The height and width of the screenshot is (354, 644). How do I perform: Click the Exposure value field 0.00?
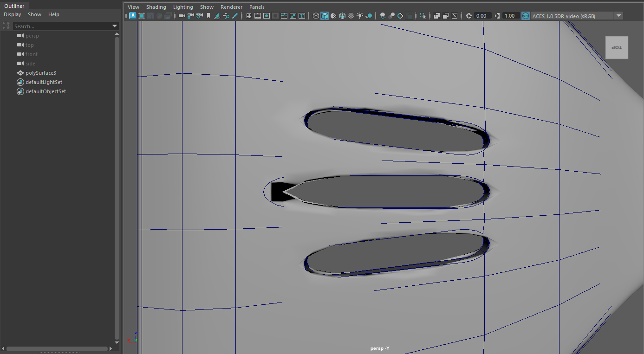(x=482, y=16)
